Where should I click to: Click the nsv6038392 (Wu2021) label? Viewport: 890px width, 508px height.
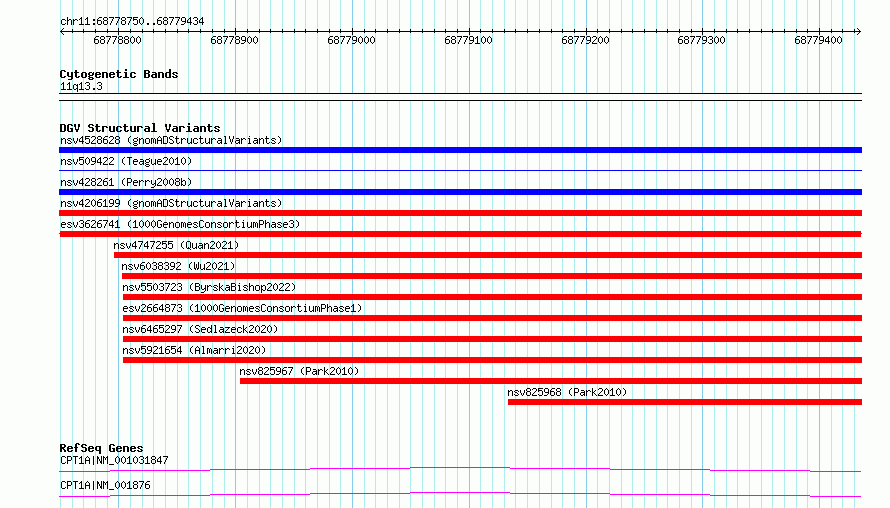178,266
